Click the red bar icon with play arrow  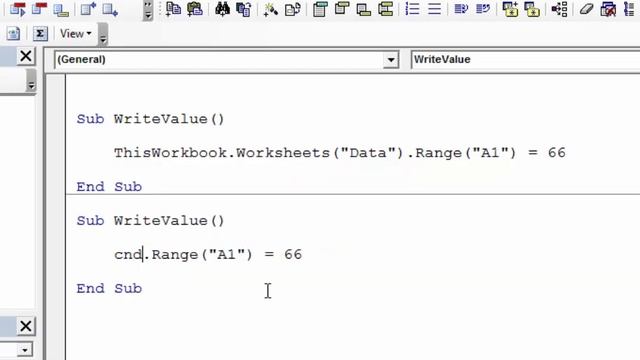tap(17, 9)
